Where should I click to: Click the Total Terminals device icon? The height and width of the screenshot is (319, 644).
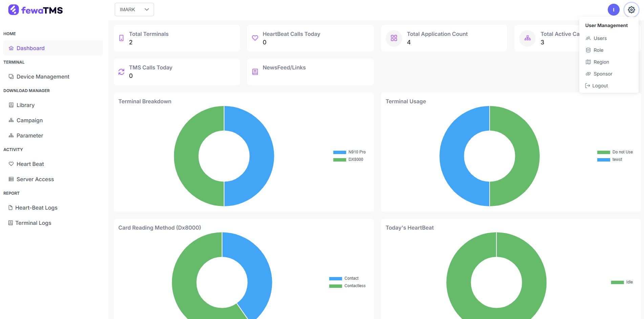coord(121,38)
